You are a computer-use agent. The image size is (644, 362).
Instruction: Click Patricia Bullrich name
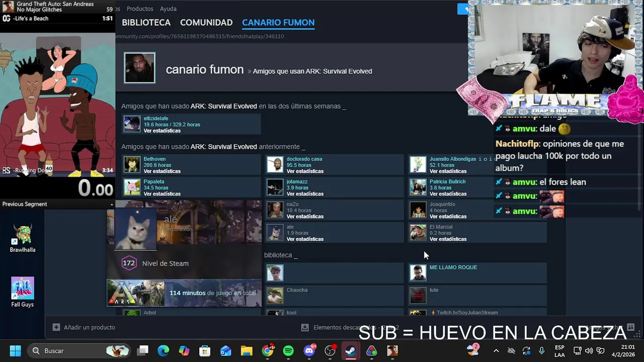(x=448, y=182)
